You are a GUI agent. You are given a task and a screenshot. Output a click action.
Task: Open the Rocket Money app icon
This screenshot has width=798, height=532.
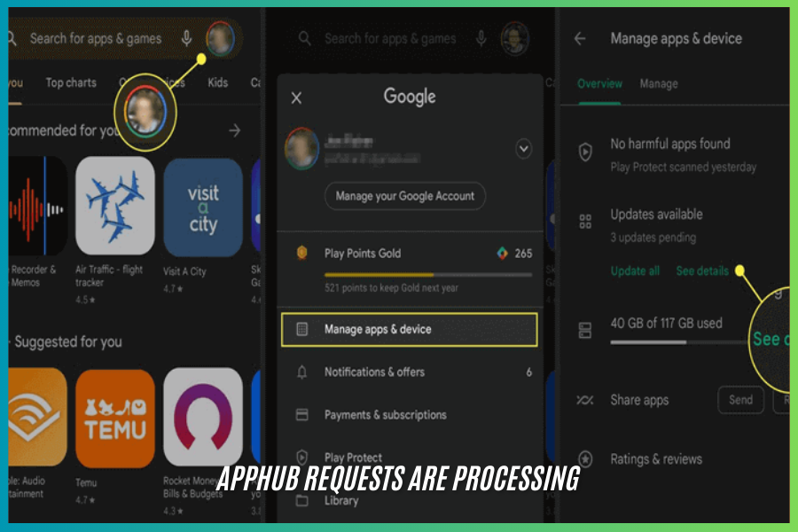point(202,417)
